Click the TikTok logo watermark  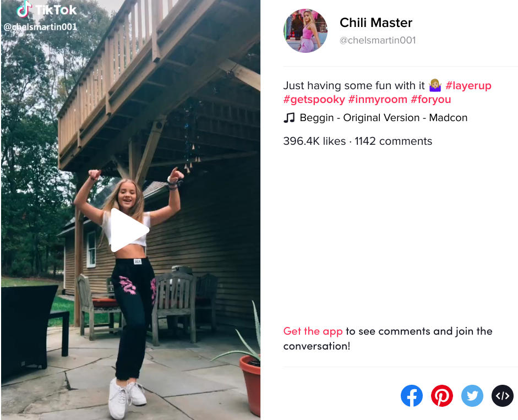[47, 9]
